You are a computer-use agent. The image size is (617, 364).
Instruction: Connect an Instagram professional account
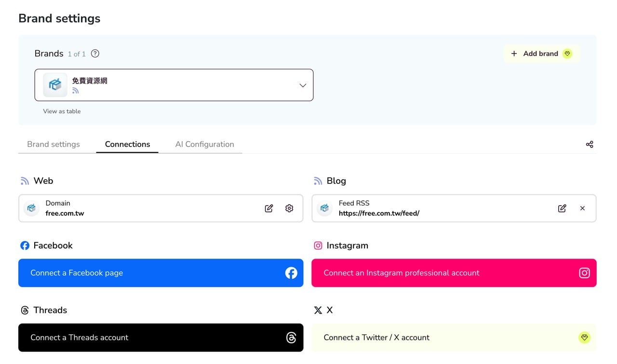pyautogui.click(x=454, y=273)
